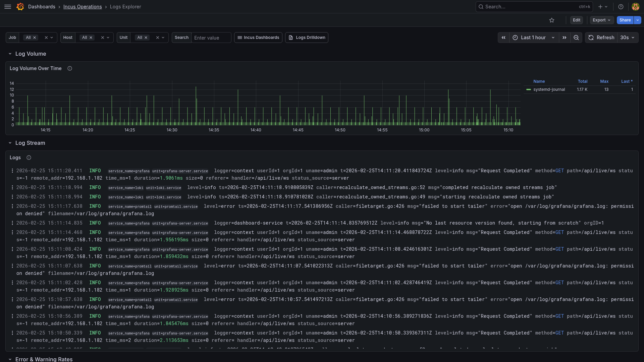Show Log Volume Over Time panel info
644x362 pixels.
[70, 68]
